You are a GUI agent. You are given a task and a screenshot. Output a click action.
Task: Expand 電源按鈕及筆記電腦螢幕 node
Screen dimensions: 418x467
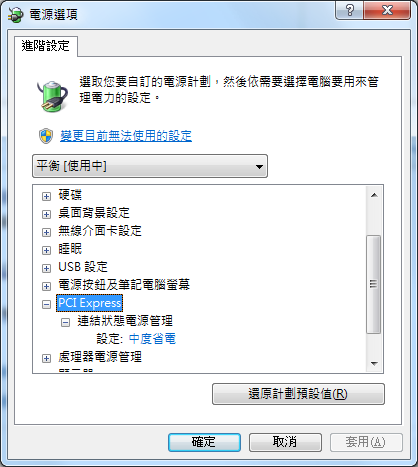click(x=46, y=286)
